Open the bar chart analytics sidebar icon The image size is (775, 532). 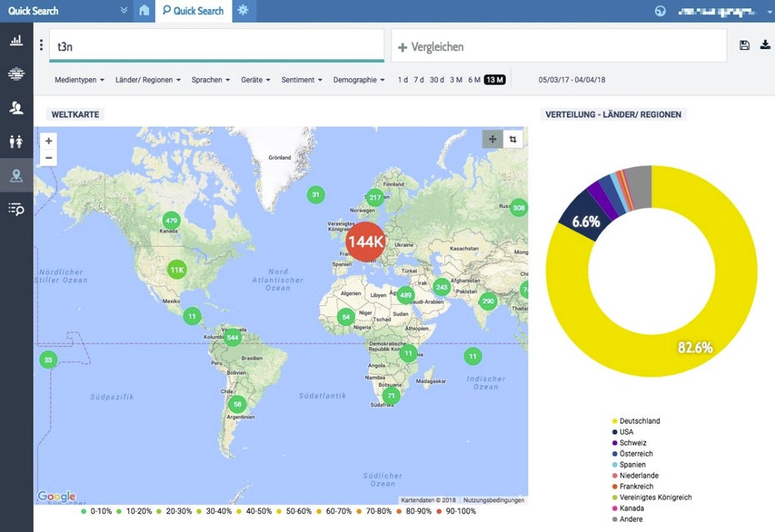(17, 40)
